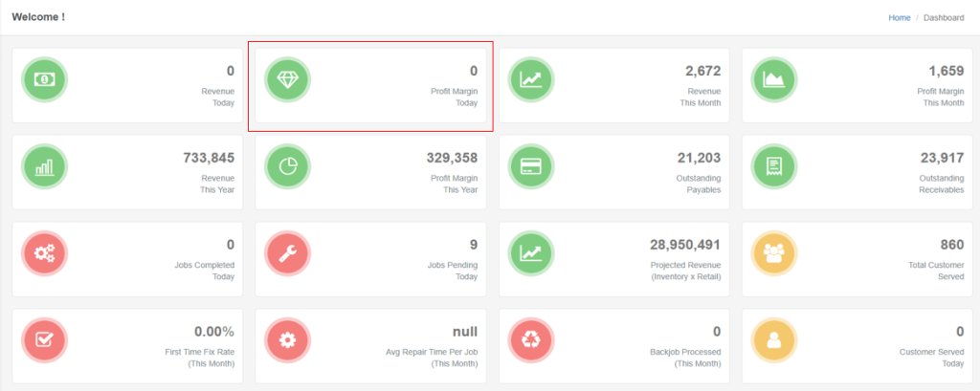Click the Revenue This Year bar chart icon
Viewport: 980px width, 391px height.
(45, 167)
